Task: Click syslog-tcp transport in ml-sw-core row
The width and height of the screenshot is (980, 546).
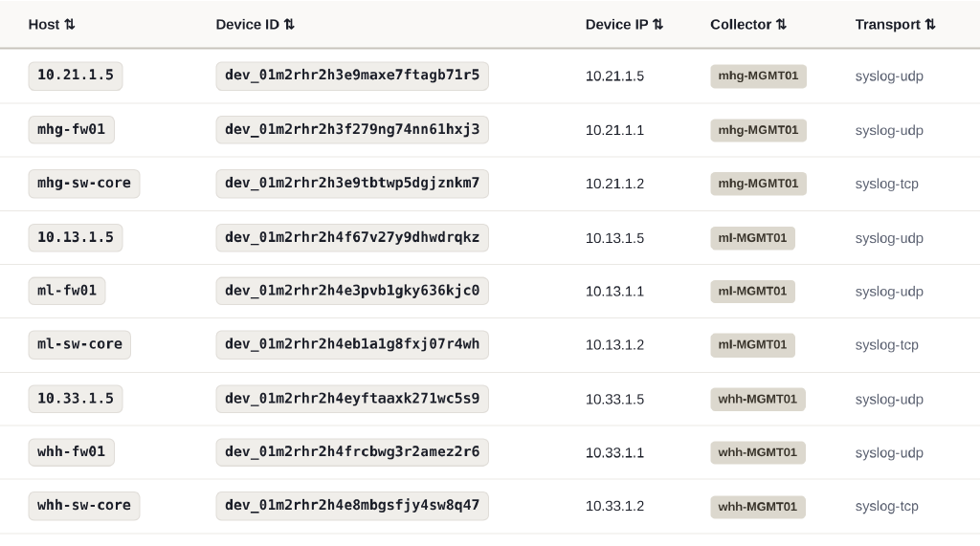Action: coord(886,345)
